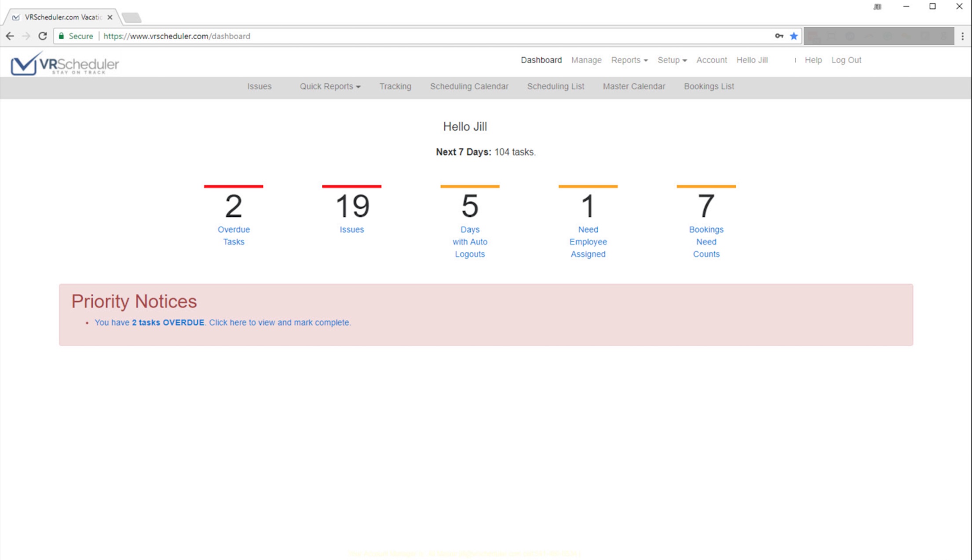This screenshot has width=972, height=560.
Task: Select Tracking in the sub navigation
Action: pyautogui.click(x=395, y=87)
